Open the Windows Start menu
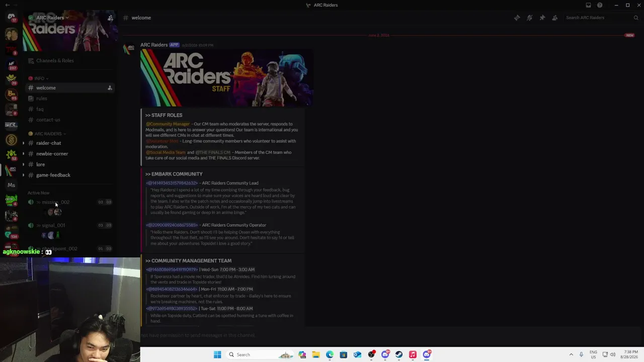644x362 pixels. click(x=217, y=354)
